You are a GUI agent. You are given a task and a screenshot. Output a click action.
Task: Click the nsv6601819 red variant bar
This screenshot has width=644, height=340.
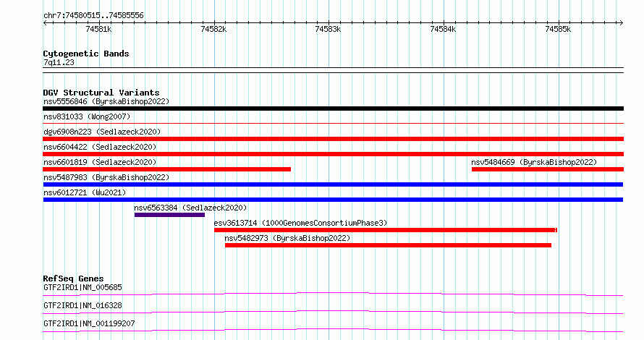[x=166, y=169]
